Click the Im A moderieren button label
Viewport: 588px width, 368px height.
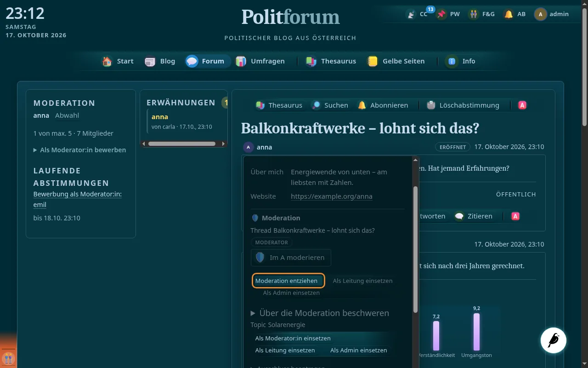tap(297, 258)
